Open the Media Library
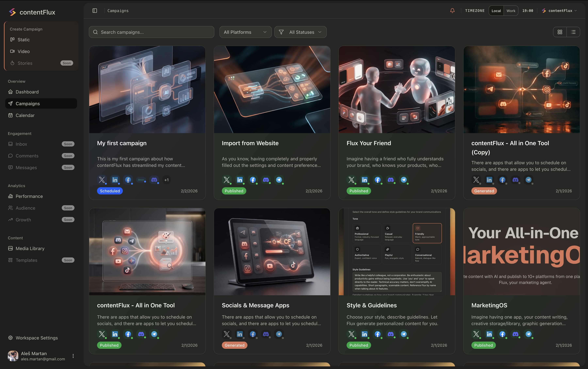This screenshot has width=588, height=369. point(30,248)
